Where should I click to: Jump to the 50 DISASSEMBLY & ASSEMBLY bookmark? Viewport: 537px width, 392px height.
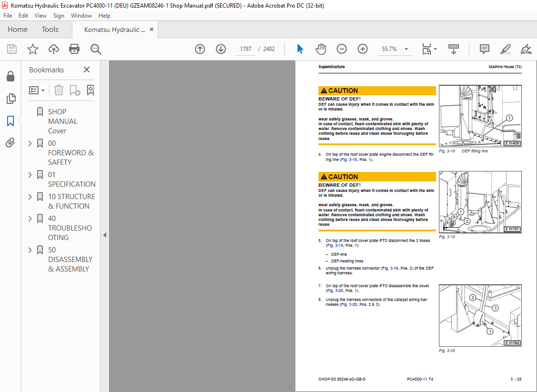tap(70, 260)
